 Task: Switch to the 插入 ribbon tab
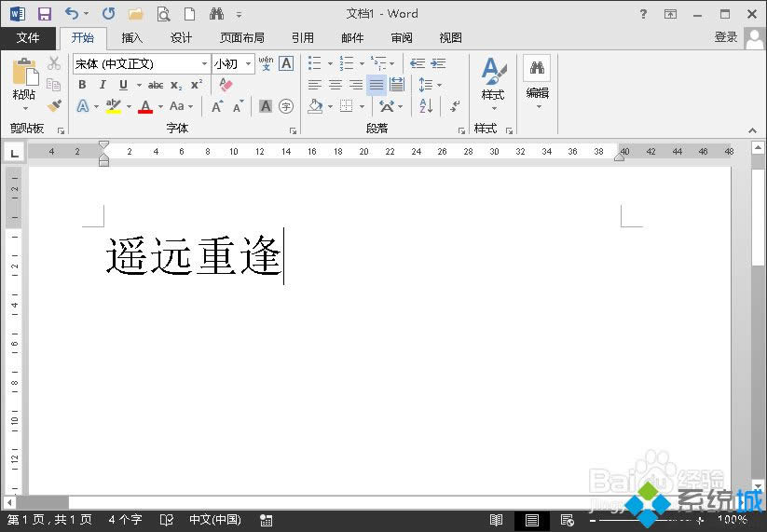pyautogui.click(x=132, y=38)
